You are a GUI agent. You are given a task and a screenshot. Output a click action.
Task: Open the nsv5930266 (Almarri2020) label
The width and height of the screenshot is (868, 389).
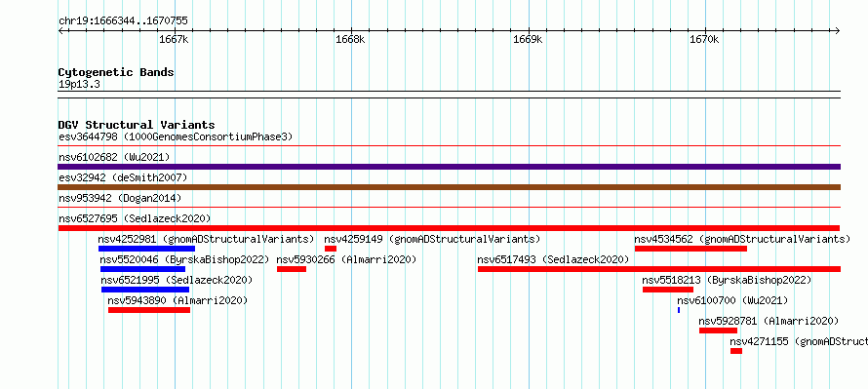346,259
